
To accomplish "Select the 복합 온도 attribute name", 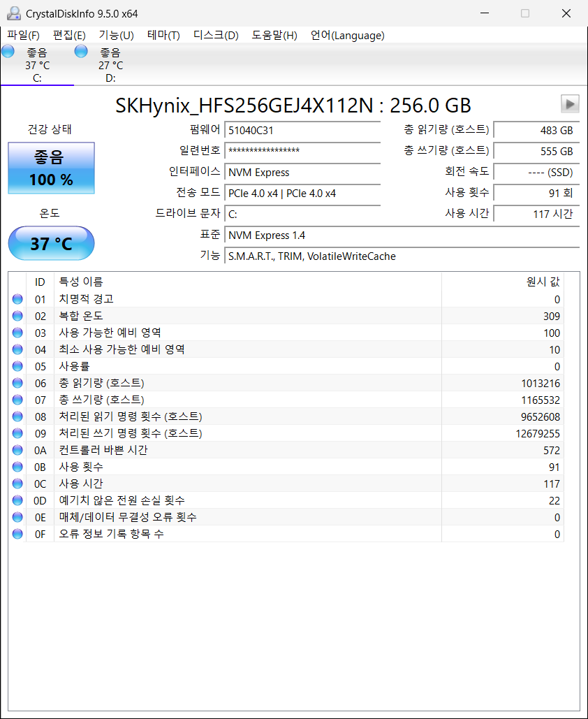I will 81,316.
